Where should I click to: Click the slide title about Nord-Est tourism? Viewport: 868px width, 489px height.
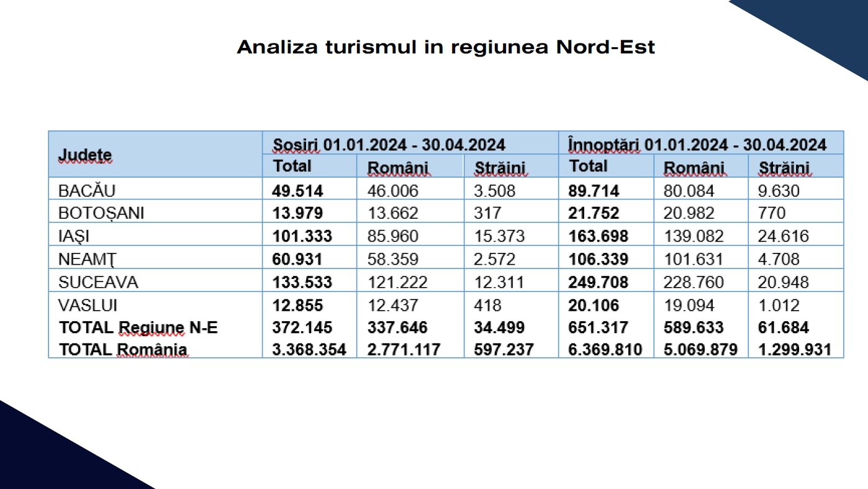446,47
